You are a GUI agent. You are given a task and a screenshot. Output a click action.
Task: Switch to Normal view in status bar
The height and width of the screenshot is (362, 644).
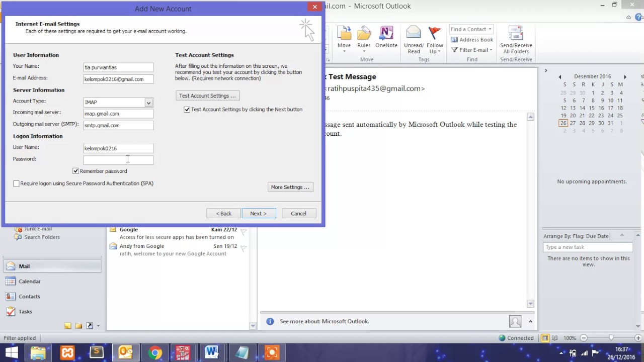(545, 338)
